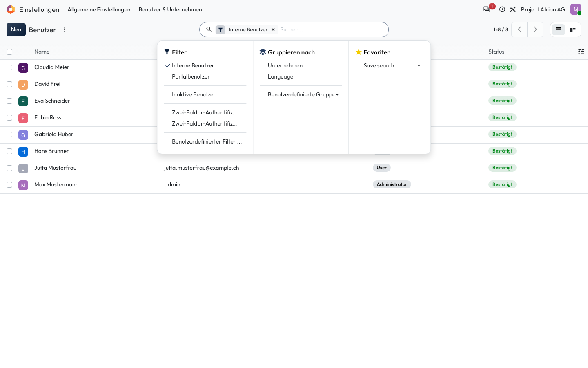Open the messages conversation icon
Screen dimensions: 588x368
[x=486, y=9]
